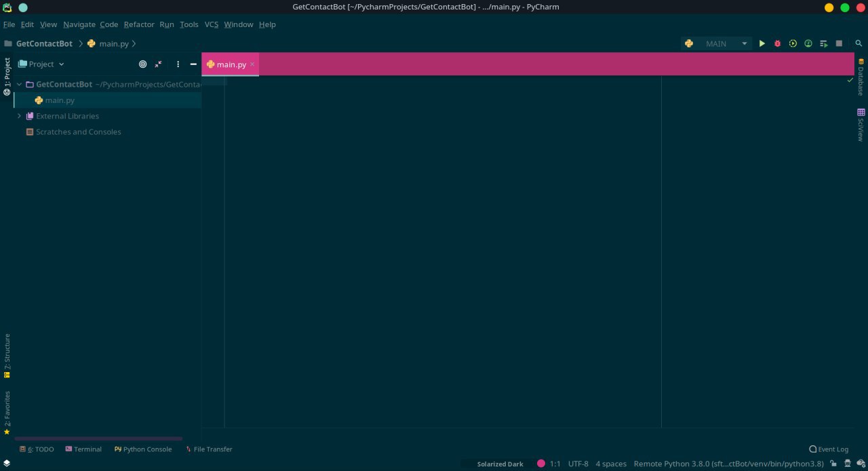Viewport: 868px width, 471px height.
Task: Open the Database tool window
Action: point(861,77)
